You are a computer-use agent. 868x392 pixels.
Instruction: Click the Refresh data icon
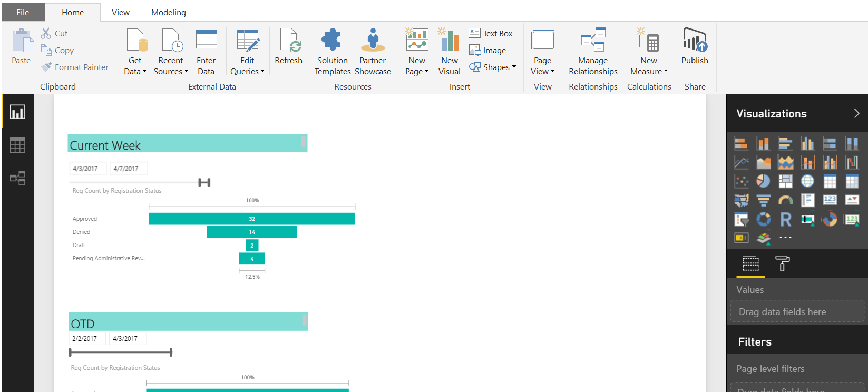[289, 47]
